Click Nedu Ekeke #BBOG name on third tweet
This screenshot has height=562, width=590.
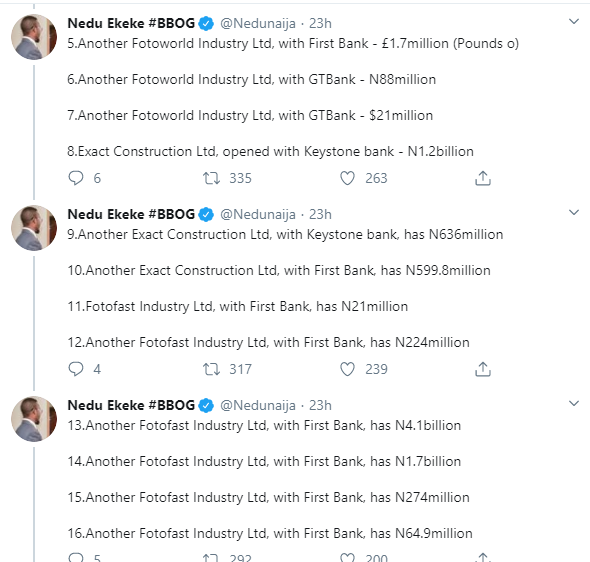click(x=131, y=406)
